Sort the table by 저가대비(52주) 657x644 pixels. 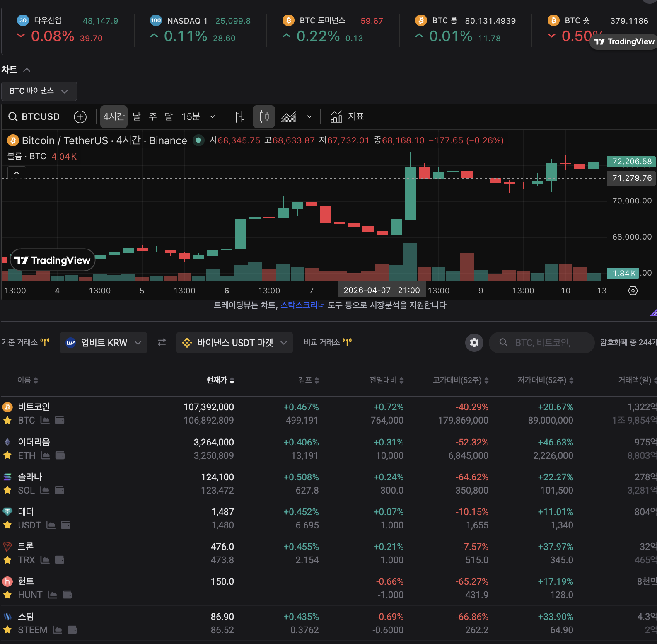[x=546, y=380]
